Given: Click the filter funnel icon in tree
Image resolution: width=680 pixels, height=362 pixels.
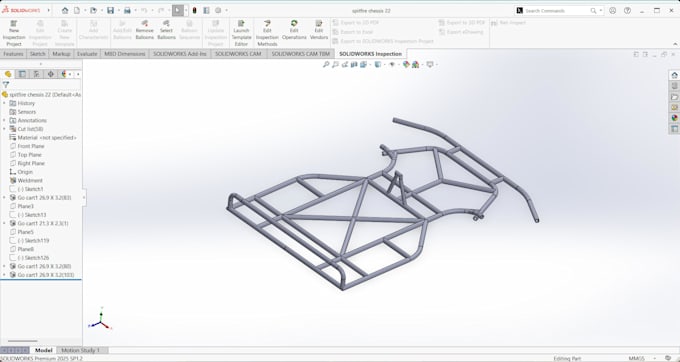Looking at the screenshot, I should [6, 85].
